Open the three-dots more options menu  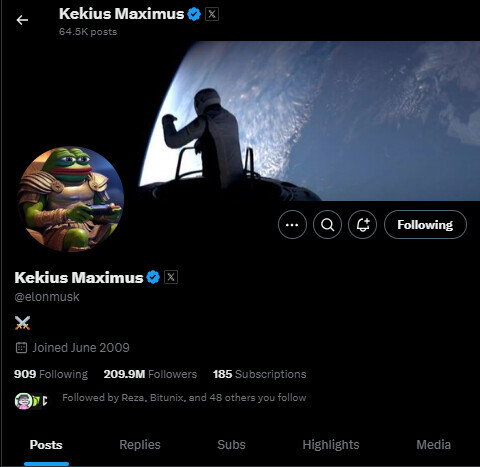292,225
